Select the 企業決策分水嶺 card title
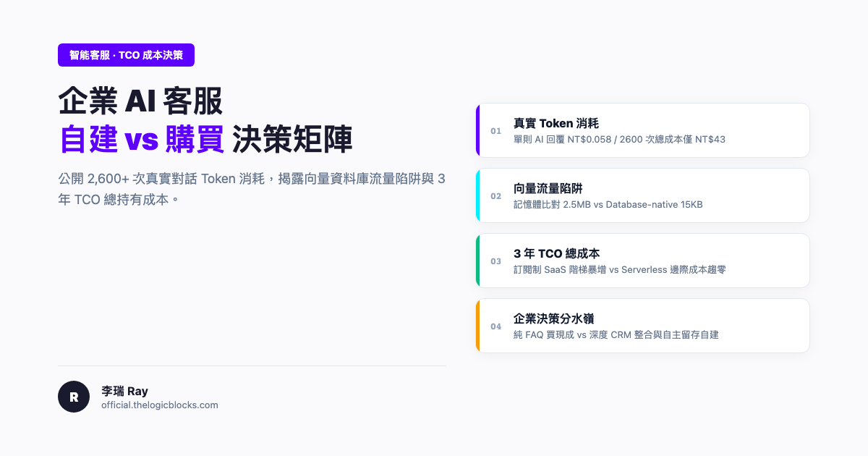This screenshot has width=868, height=456. [x=553, y=318]
